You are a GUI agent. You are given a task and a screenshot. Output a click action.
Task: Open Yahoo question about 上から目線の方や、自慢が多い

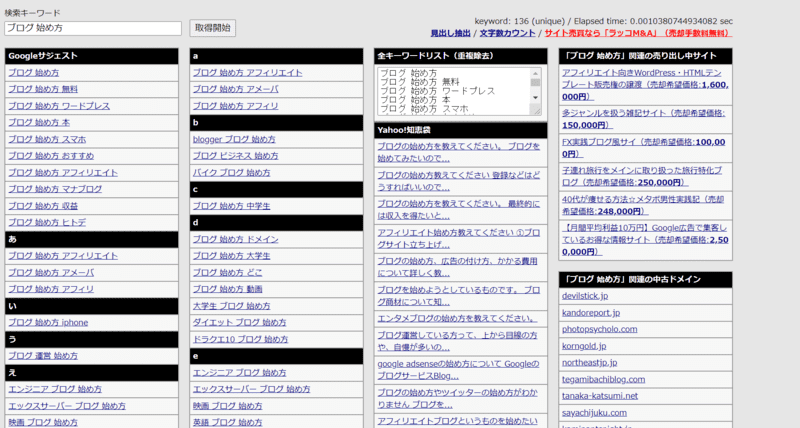(458, 341)
